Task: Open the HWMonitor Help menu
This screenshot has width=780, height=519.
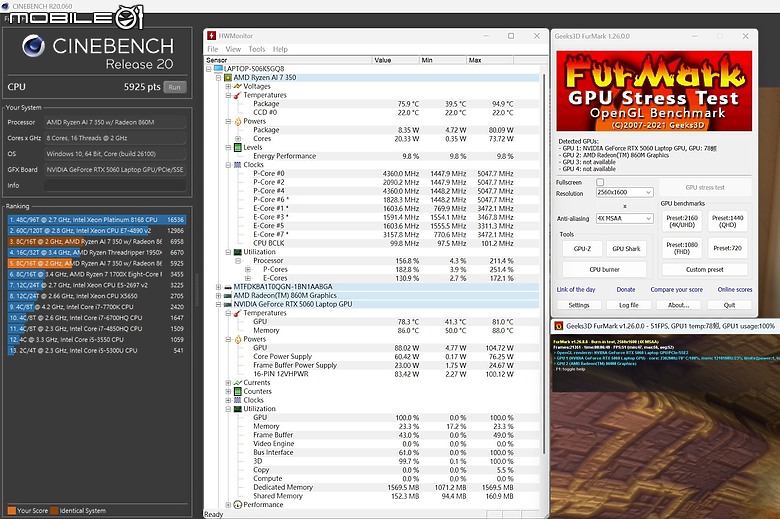Action: coord(280,49)
